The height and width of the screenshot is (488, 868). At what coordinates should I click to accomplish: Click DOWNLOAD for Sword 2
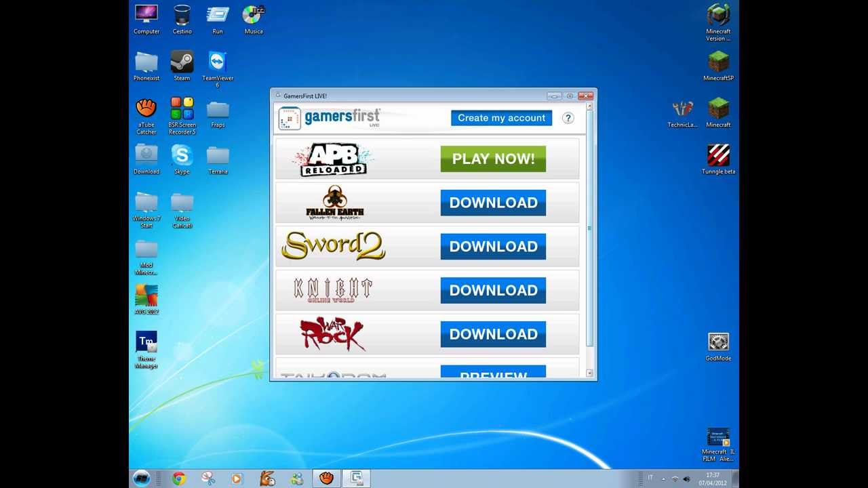(493, 247)
